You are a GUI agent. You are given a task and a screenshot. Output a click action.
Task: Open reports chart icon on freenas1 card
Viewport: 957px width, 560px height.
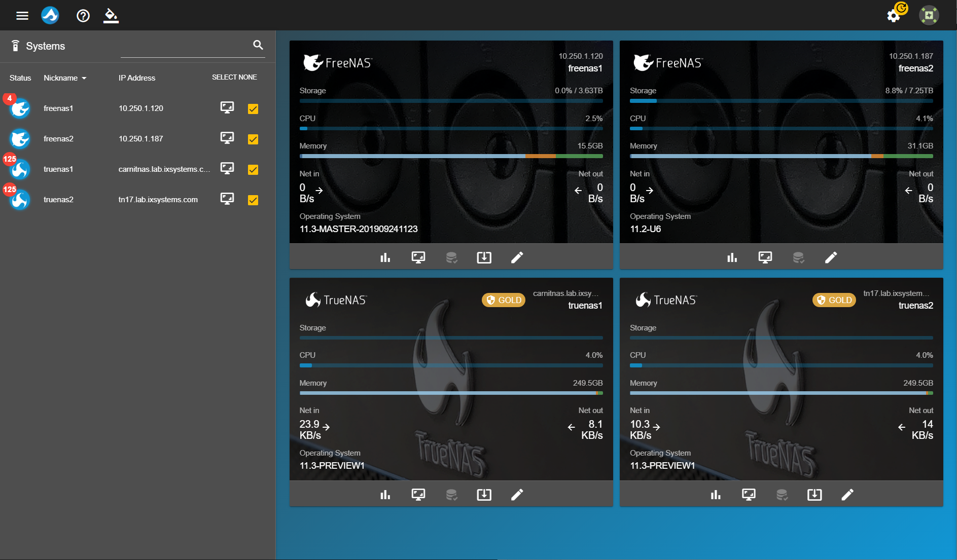[385, 257]
